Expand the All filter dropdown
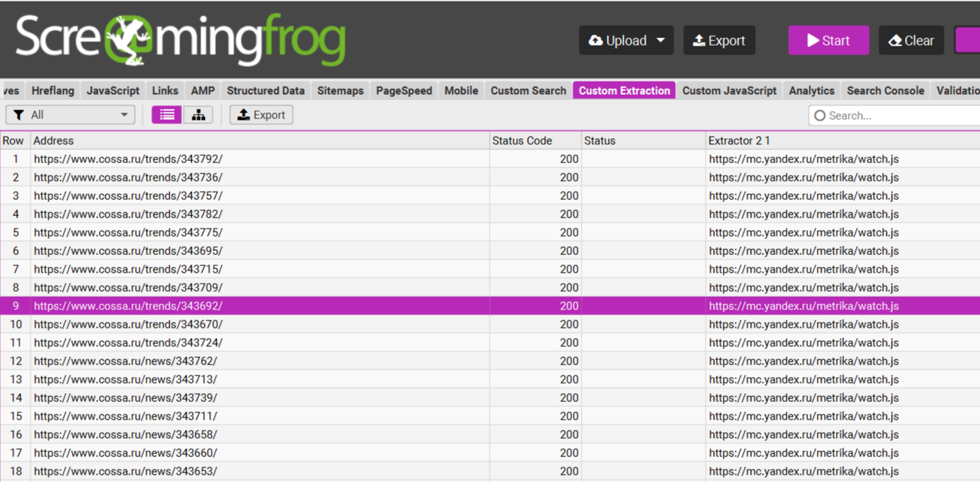The height and width of the screenshot is (482, 980). (123, 115)
